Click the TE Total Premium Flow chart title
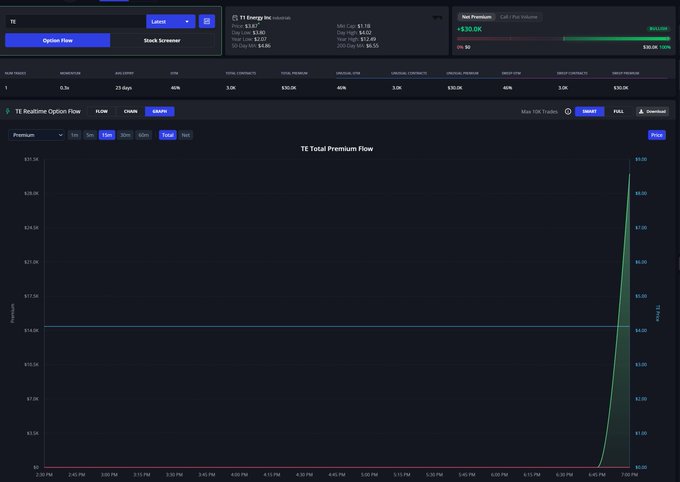Screen dimensions: 680x482 (x=337, y=149)
